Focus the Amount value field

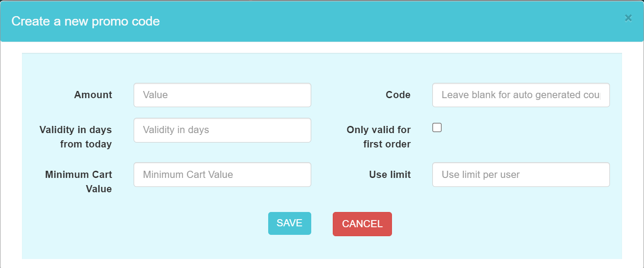[x=222, y=95]
